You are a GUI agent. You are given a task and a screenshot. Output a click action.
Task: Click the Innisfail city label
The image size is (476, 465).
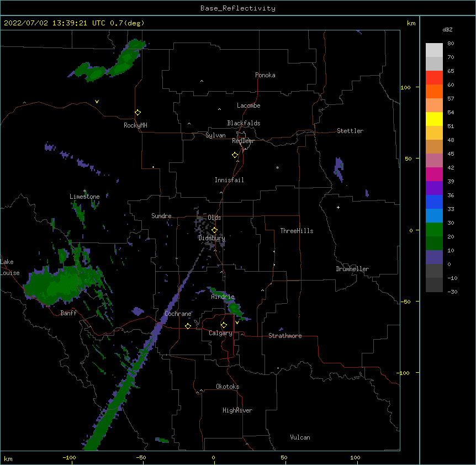[x=229, y=180]
